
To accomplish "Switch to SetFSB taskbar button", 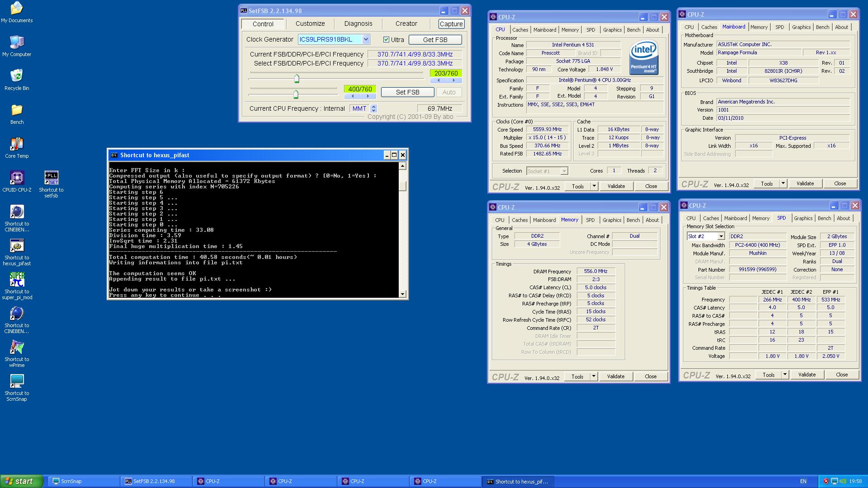I will tap(156, 481).
